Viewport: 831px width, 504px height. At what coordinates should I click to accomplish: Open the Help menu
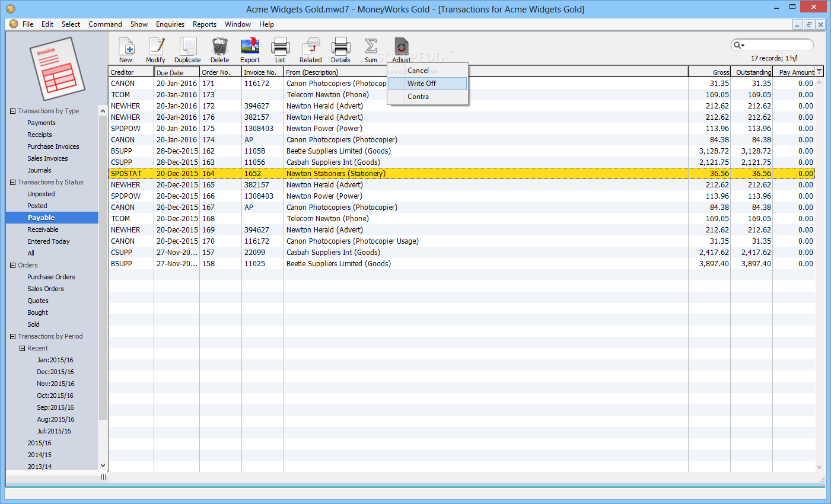point(266,24)
